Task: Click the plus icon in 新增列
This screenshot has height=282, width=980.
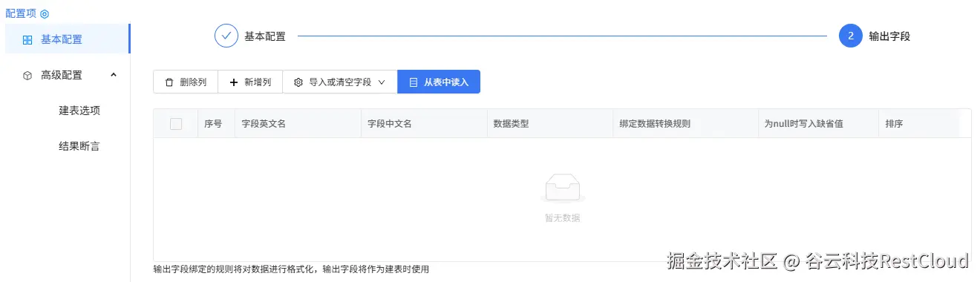Action: point(234,82)
